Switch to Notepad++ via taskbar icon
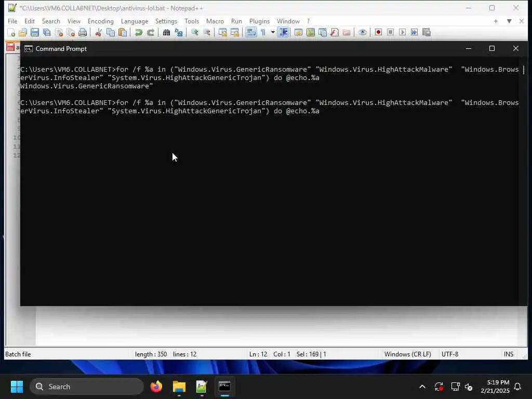 202,387
